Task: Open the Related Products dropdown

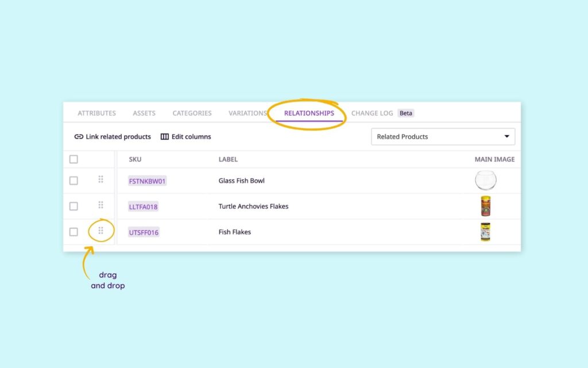Action: [443, 137]
